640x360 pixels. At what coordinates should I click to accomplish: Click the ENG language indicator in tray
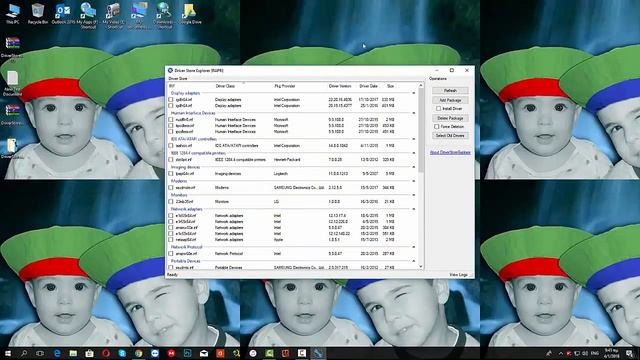point(595,353)
